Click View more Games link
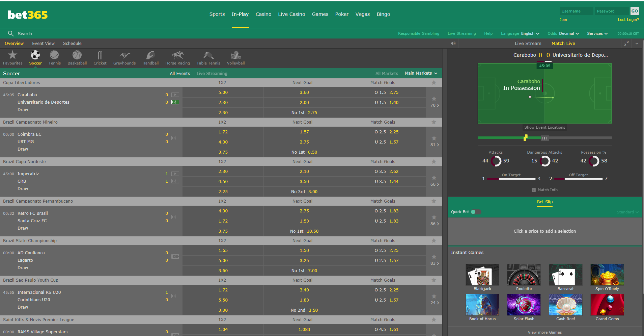644x336 pixels. click(x=545, y=332)
